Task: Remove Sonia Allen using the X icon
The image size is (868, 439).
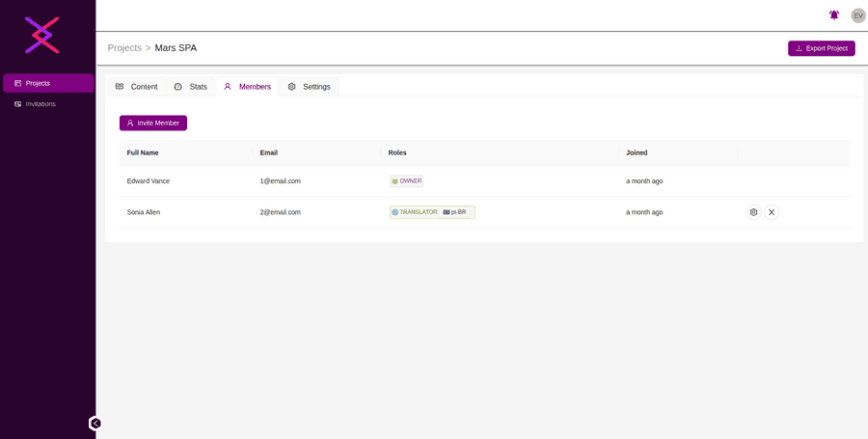Action: pos(772,212)
